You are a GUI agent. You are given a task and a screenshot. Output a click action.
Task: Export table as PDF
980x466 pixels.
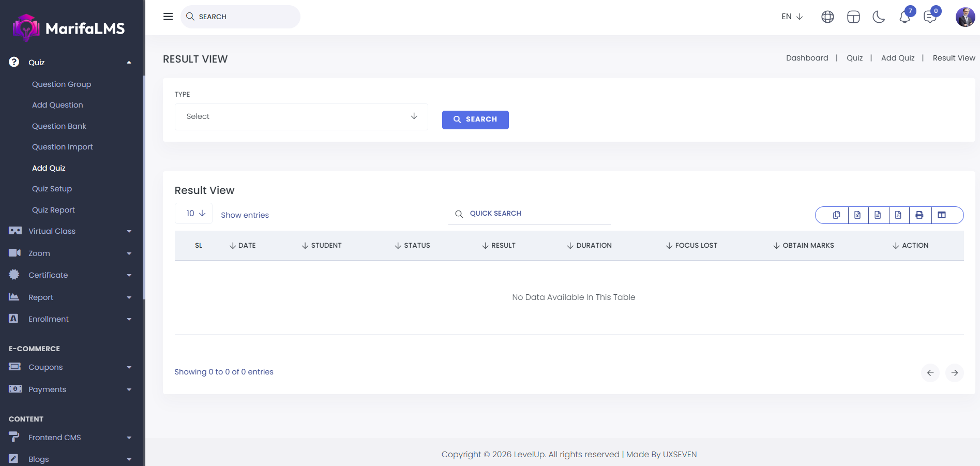pyautogui.click(x=898, y=215)
